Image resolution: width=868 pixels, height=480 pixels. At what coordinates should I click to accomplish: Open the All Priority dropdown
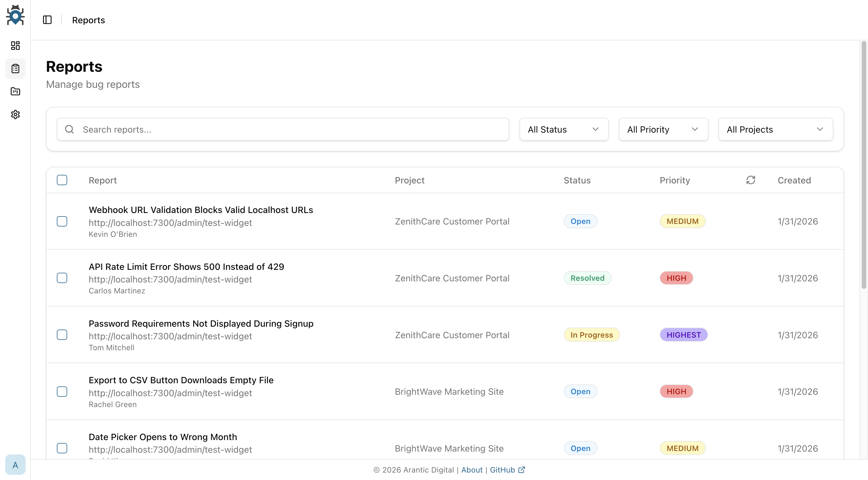663,129
